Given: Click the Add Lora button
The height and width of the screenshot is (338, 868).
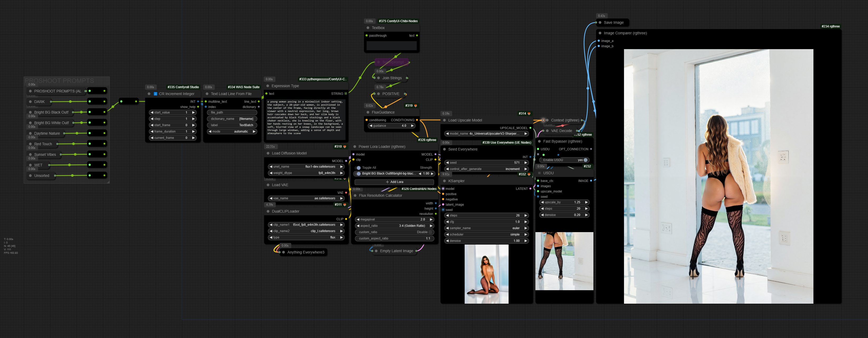Looking at the screenshot, I should (394, 182).
